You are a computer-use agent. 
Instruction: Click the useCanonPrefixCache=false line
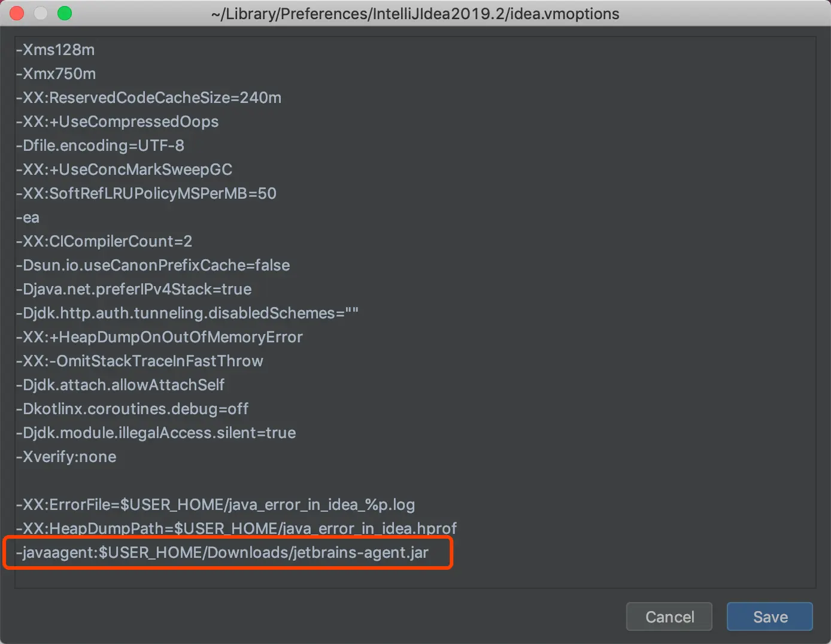tap(153, 265)
